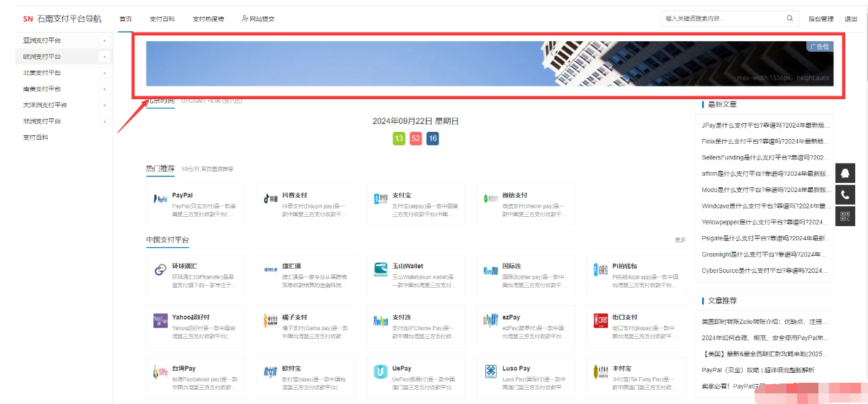Image resolution: width=868 pixels, height=404 pixels.
Task: Click the PayPal logo icon
Action: pyautogui.click(x=160, y=199)
